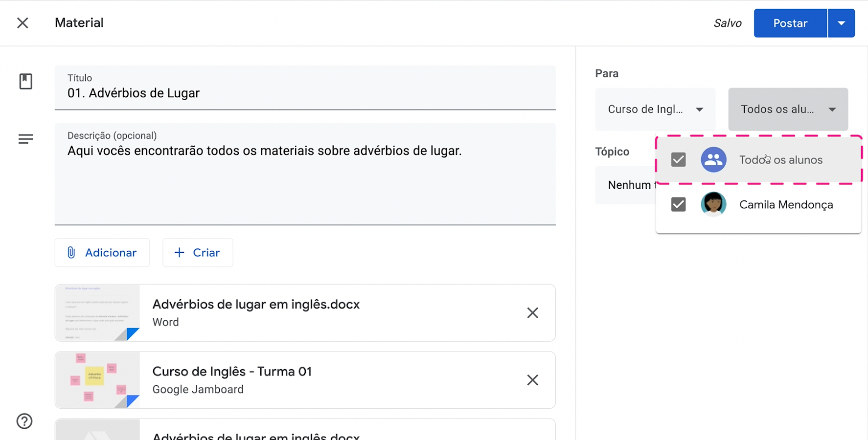This screenshot has width=868, height=440.
Task: Remove the Google Jamboard attachment
Action: (x=532, y=380)
